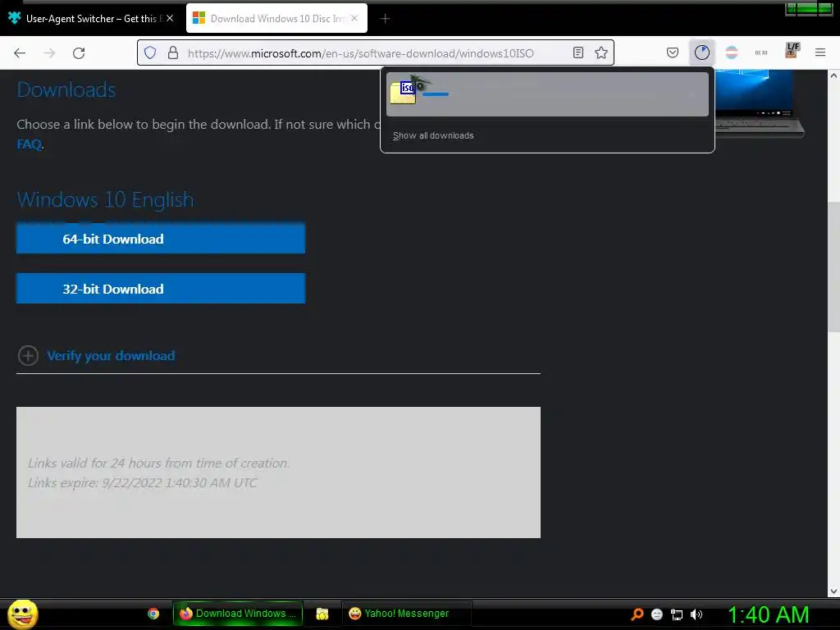Screen dimensions: 840x630
Task: Open the striped flag extension icon
Action: pyautogui.click(x=731, y=52)
